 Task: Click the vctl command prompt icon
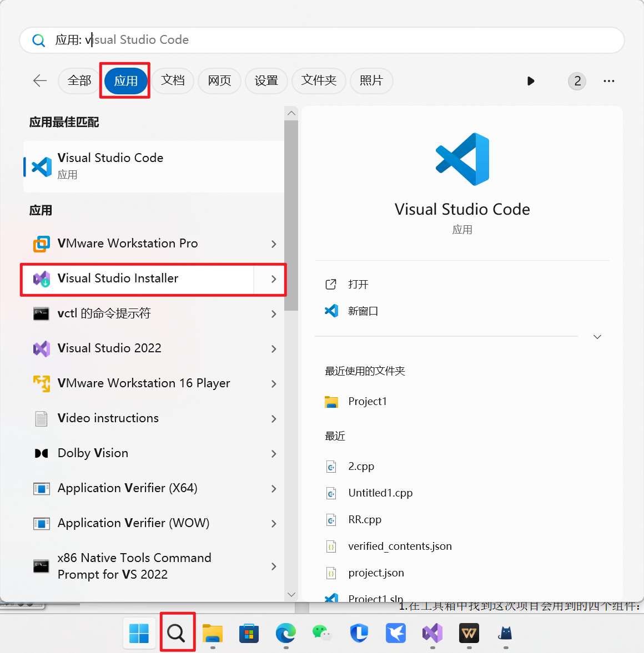point(41,313)
